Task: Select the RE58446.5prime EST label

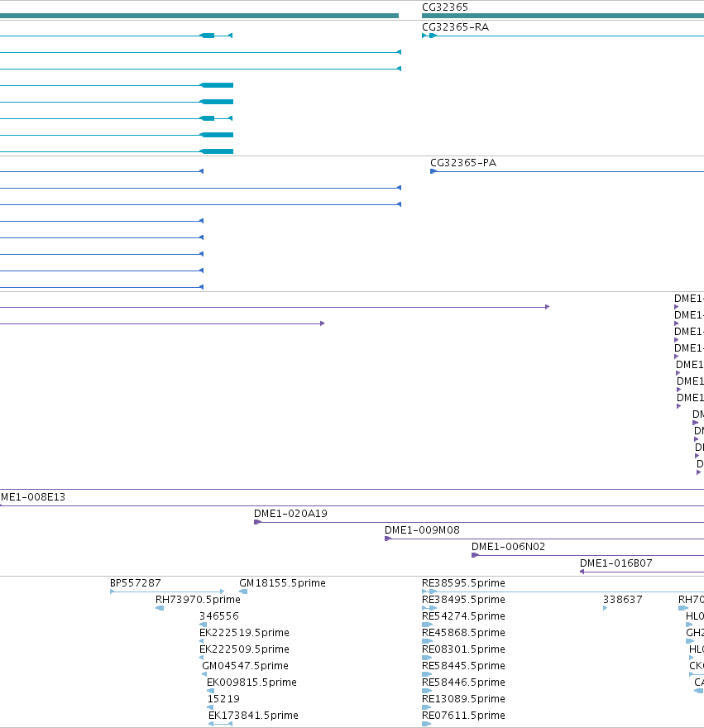Action: point(463,682)
